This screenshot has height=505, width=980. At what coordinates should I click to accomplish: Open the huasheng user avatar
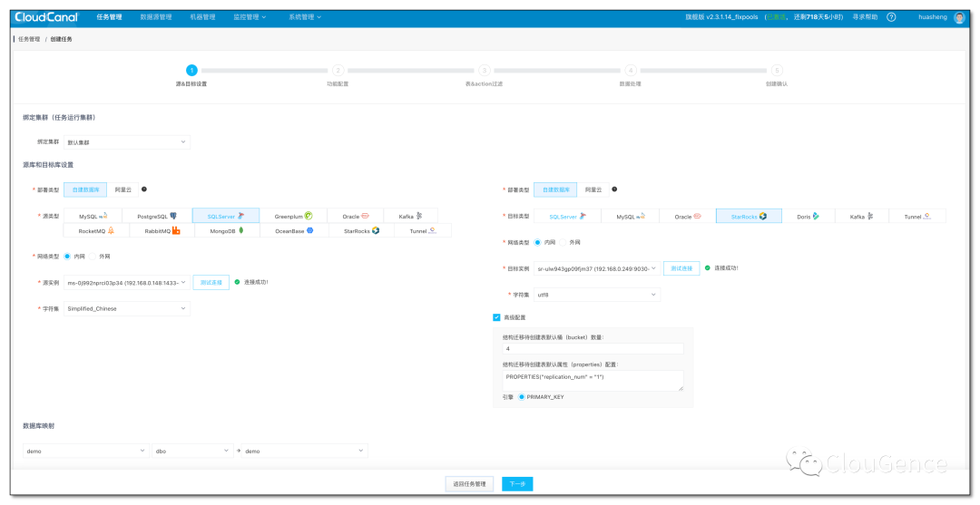[x=959, y=17]
